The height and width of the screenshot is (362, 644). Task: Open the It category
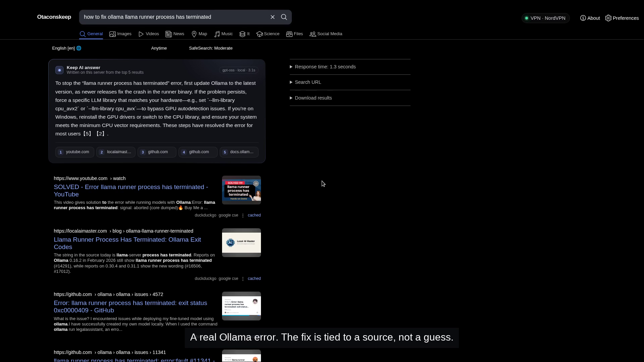245,34
